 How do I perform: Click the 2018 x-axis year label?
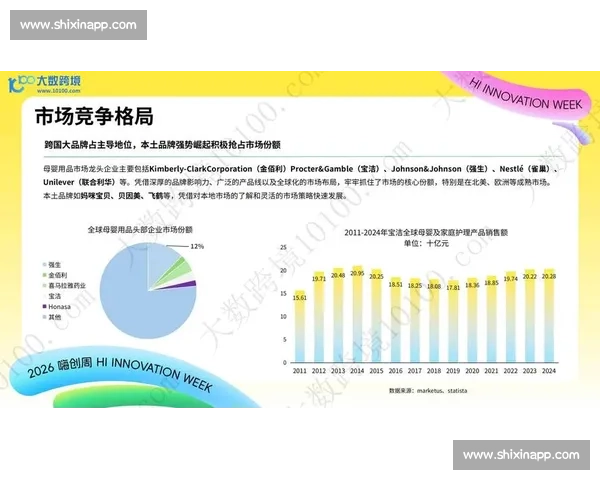pos(434,371)
